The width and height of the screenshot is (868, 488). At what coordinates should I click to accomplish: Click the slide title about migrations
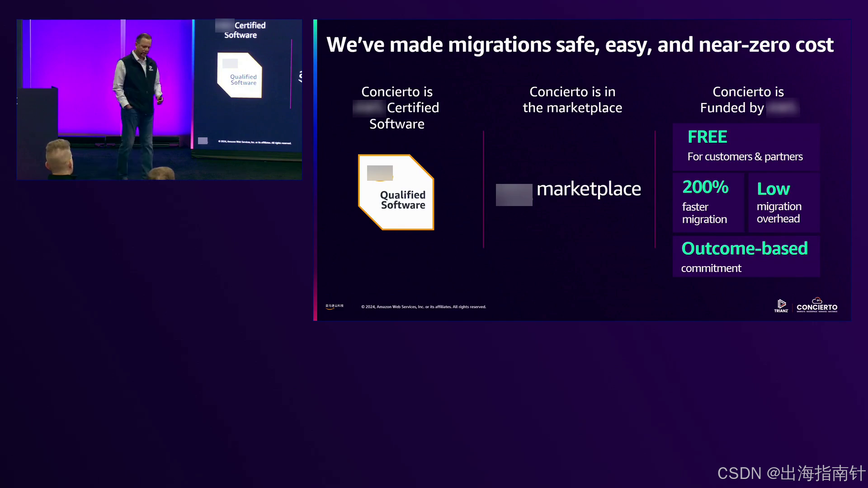[x=580, y=45]
